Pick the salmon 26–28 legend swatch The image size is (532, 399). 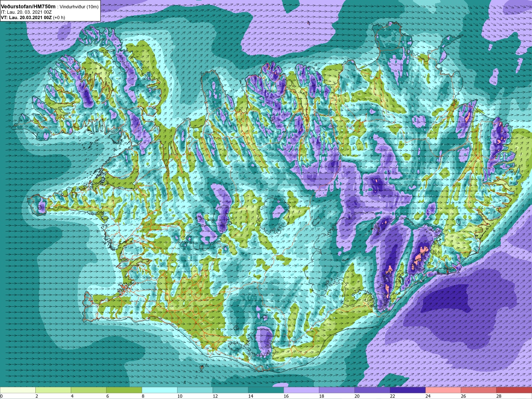(x=479, y=390)
